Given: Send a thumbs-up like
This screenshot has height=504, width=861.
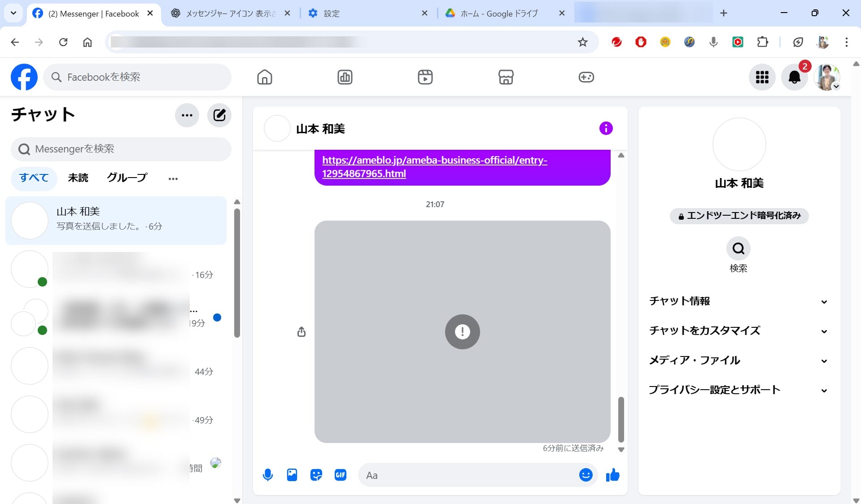Looking at the screenshot, I should click(x=612, y=475).
